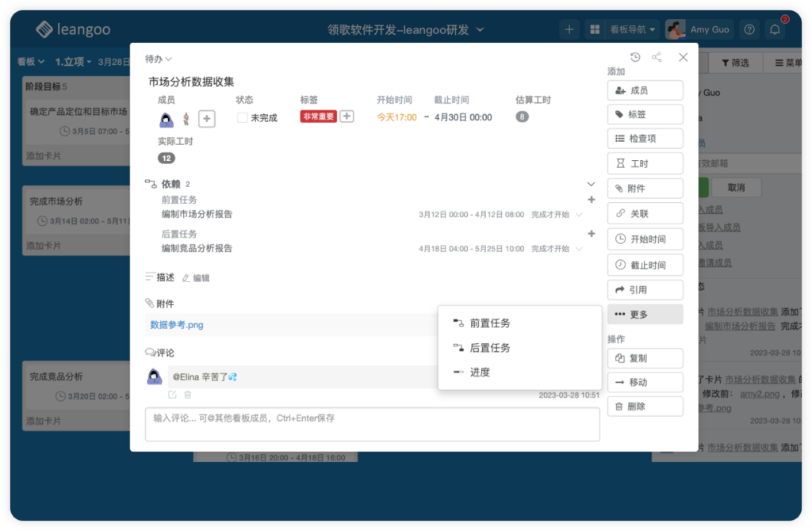The width and height of the screenshot is (812, 531).
Task: Click the comment input field
Action: click(x=371, y=424)
